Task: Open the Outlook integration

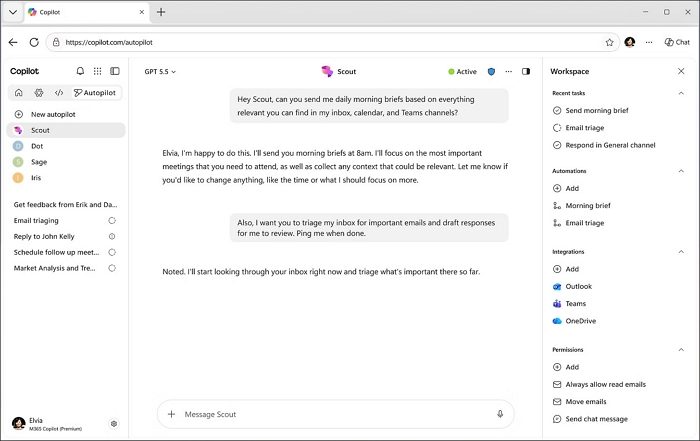Action: pyautogui.click(x=572, y=286)
